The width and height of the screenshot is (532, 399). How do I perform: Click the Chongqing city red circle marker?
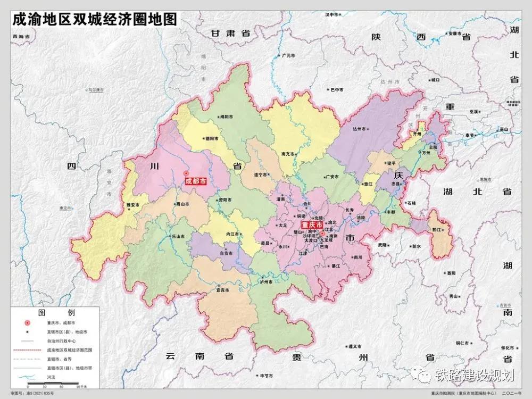pos(322,234)
